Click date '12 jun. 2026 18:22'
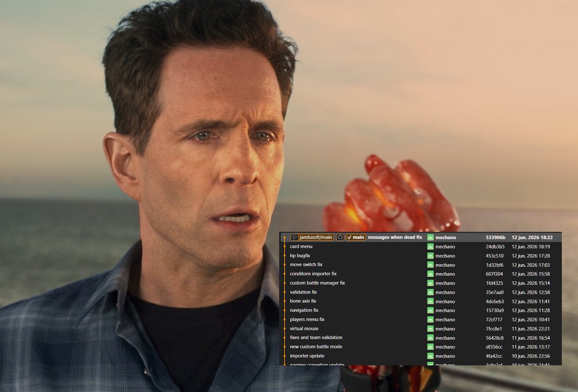 [x=532, y=237]
